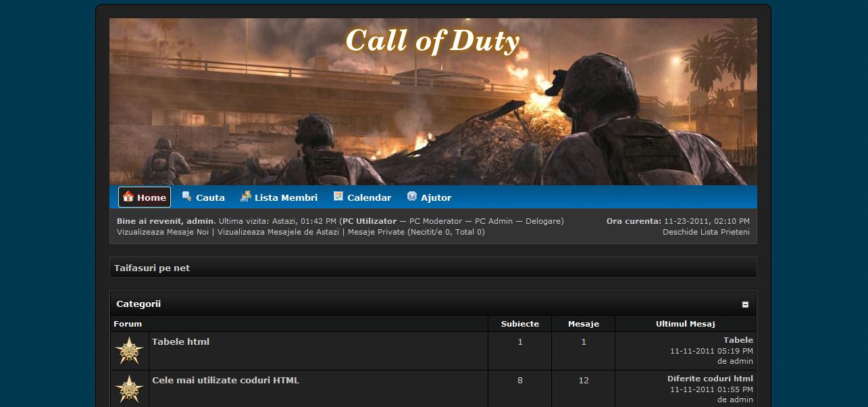The height and width of the screenshot is (407, 868).
Task: Open the Lista Membri menu item
Action: click(286, 197)
